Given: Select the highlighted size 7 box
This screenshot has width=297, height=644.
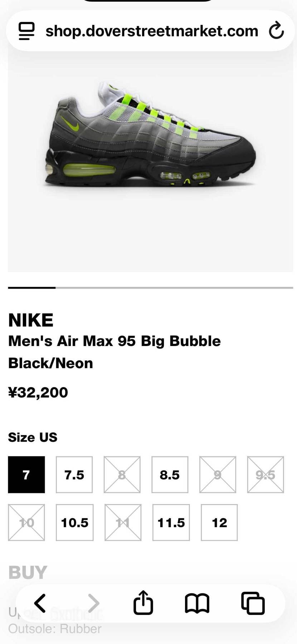Looking at the screenshot, I should [x=26, y=475].
